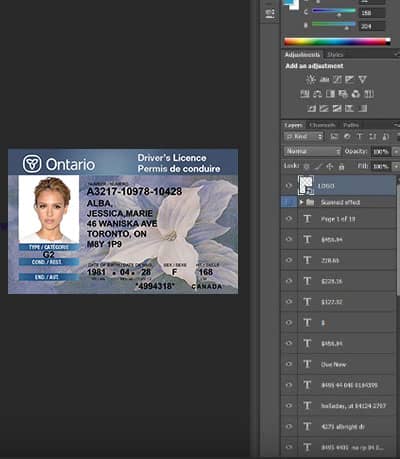The width and height of the screenshot is (400, 459).
Task: Click the G value field showing 168
Action: point(372,13)
